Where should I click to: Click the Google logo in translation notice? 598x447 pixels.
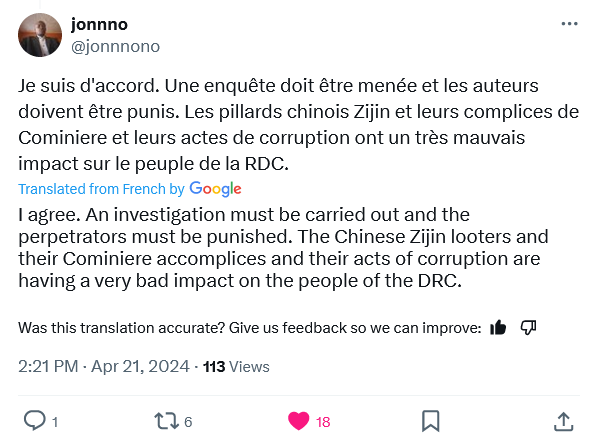[x=215, y=189]
